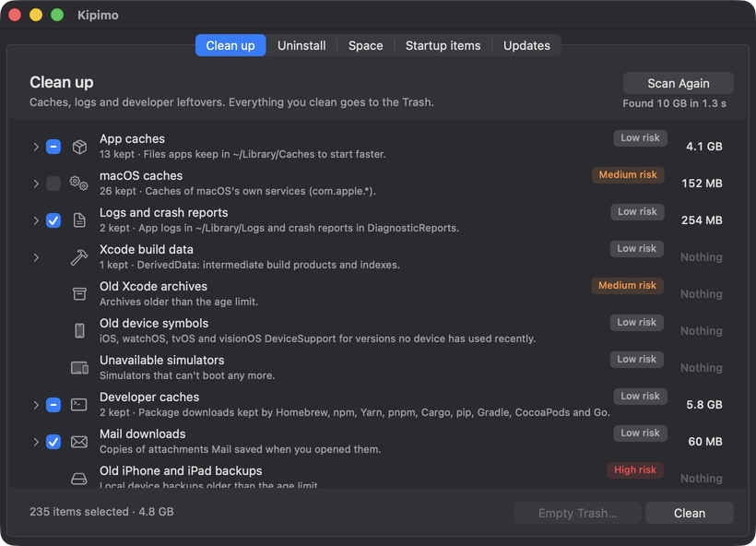Click the Old Xcode archives box icon

(x=79, y=294)
